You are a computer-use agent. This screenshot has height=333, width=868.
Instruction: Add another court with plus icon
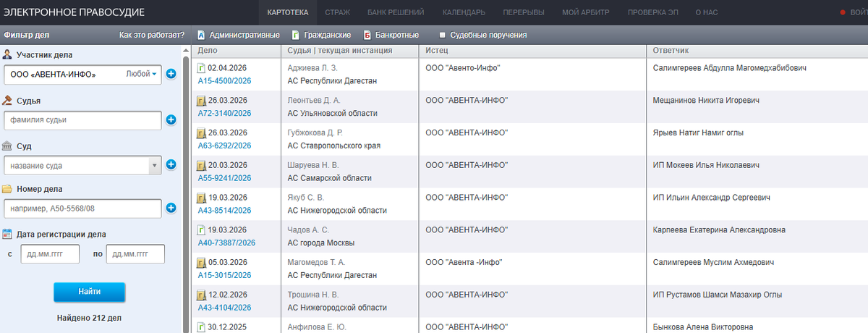click(171, 165)
